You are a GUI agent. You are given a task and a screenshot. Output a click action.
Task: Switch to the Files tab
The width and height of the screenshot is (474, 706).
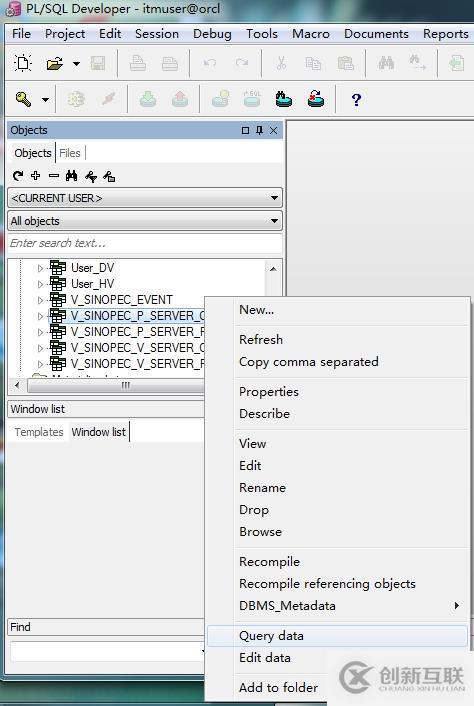pyautogui.click(x=70, y=153)
